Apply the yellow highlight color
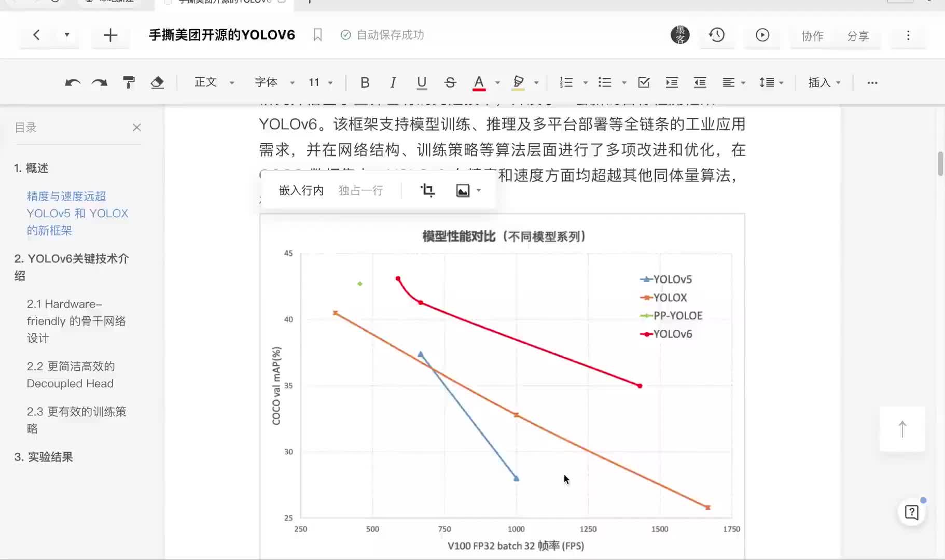The image size is (945, 560). tap(518, 82)
